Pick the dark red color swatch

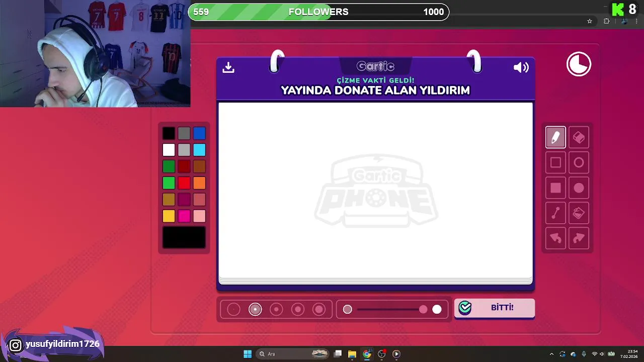point(184,166)
